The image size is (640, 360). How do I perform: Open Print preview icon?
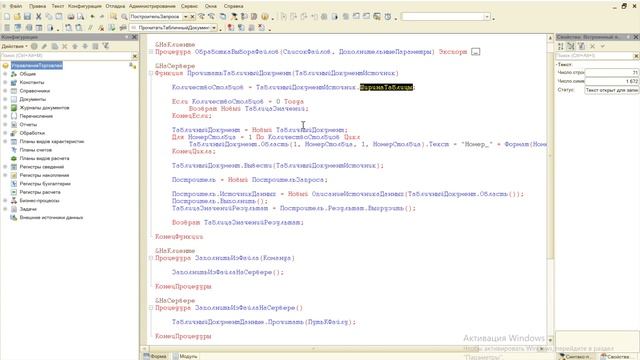pos(81,17)
